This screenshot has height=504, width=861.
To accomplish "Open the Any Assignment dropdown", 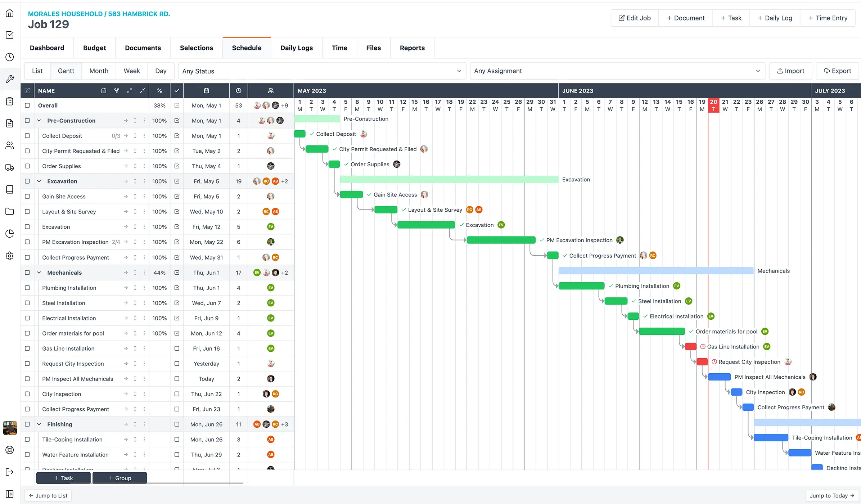I will [617, 71].
